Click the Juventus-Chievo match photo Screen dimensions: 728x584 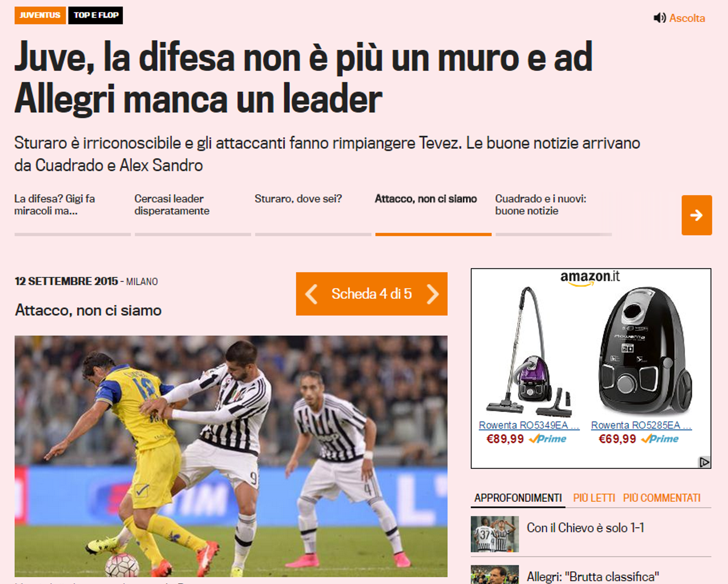[231, 456]
